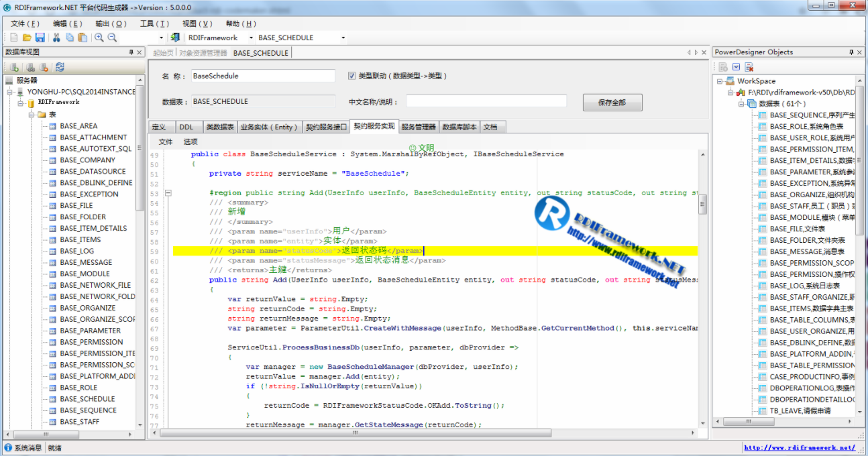Screen dimensions: 868x456
Task: Open the code editor 文件 menu
Action: [165, 141]
